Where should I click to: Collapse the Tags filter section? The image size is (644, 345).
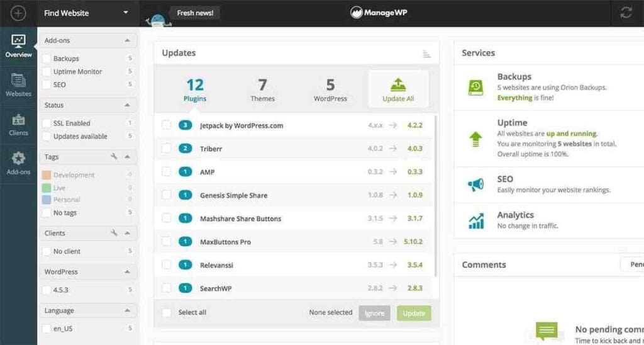click(127, 157)
